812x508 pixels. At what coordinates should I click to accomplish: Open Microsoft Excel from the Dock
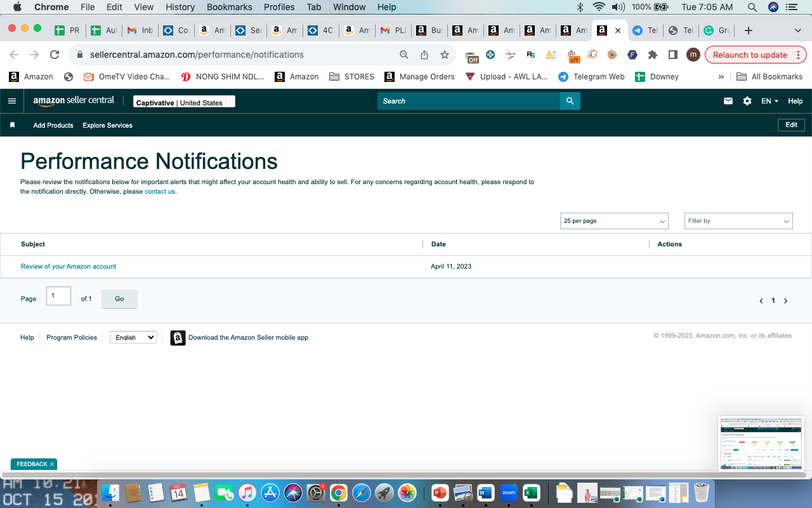coord(531,493)
